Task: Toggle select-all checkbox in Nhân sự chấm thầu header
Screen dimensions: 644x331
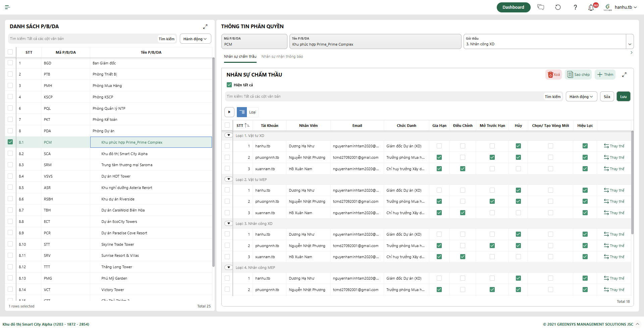Action: pyautogui.click(x=227, y=125)
